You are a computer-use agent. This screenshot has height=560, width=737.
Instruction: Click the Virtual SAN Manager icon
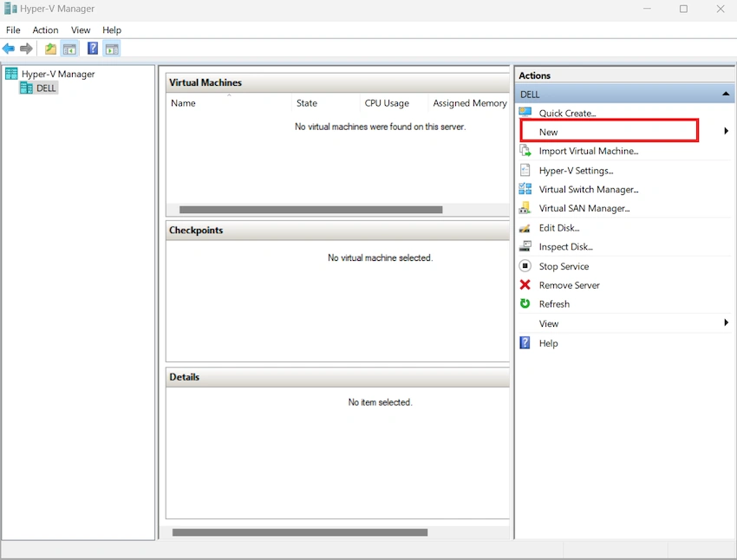click(525, 208)
